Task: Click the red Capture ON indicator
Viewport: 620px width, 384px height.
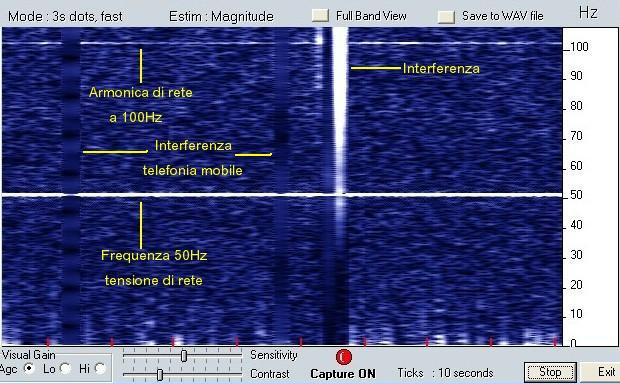Action: click(x=343, y=357)
